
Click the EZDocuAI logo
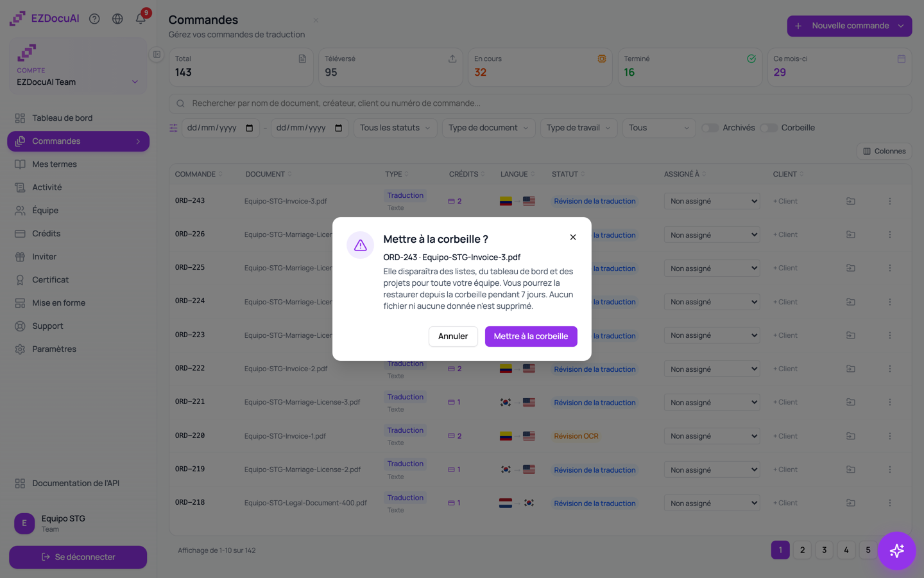[44, 19]
